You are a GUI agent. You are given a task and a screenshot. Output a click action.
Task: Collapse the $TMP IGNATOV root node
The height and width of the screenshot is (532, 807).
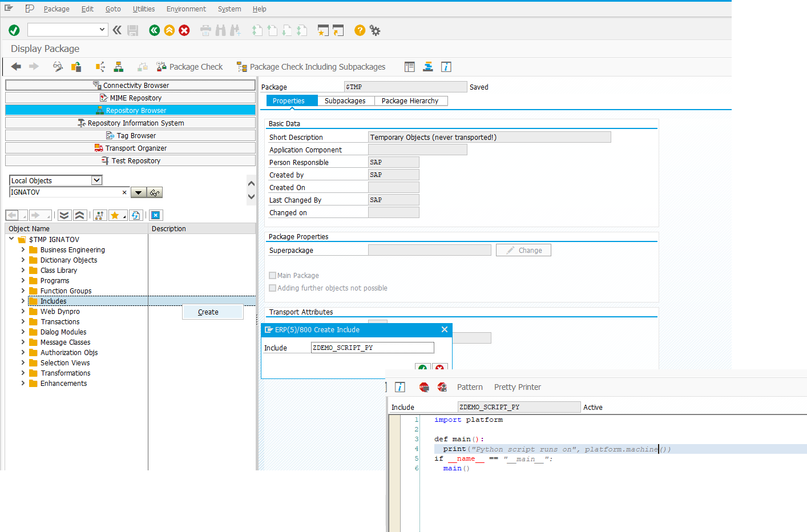tap(11, 239)
